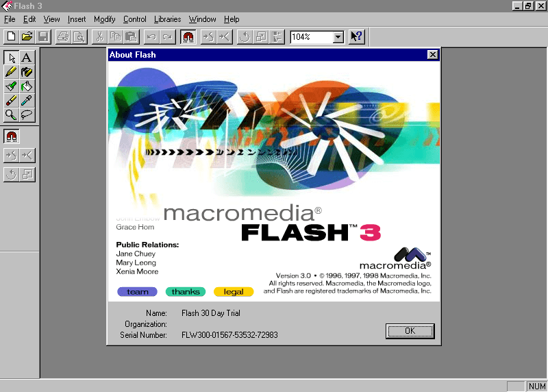Close the About Flash dialog
This screenshot has width=548, height=392.
point(433,55)
